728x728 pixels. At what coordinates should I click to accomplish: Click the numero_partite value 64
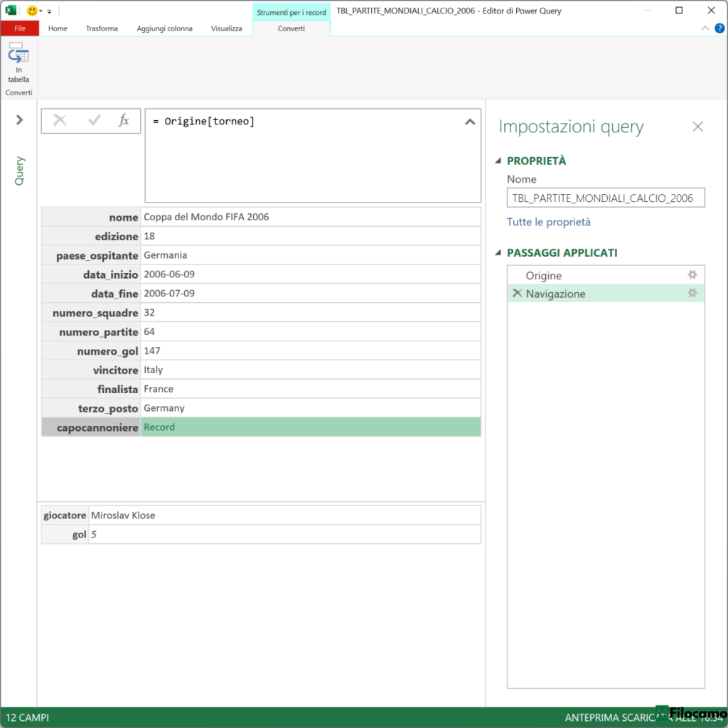point(149,331)
